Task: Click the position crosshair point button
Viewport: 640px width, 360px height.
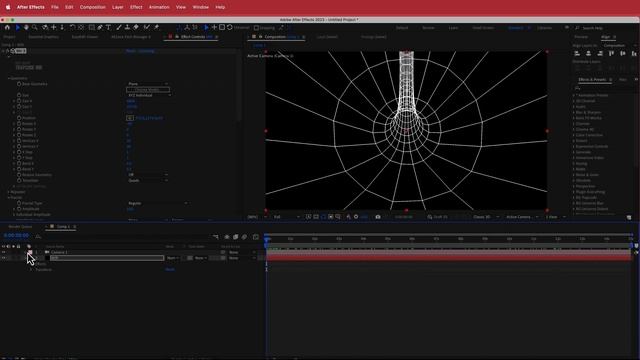Action: (x=130, y=118)
